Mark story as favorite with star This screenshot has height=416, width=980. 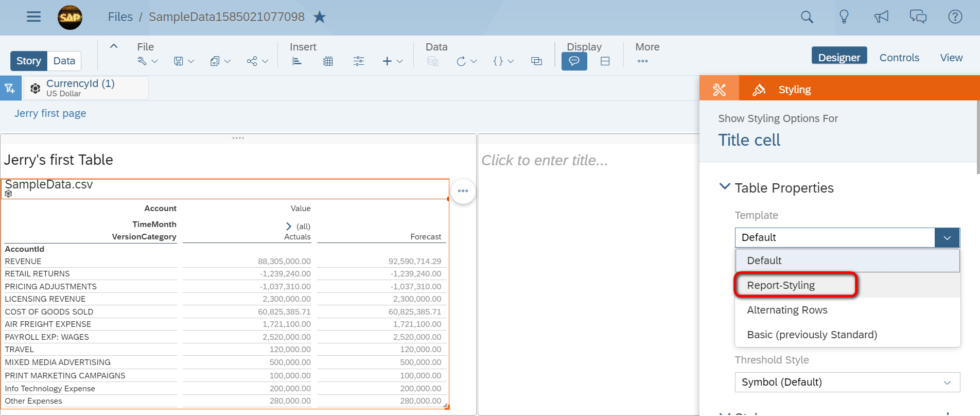pyautogui.click(x=320, y=17)
